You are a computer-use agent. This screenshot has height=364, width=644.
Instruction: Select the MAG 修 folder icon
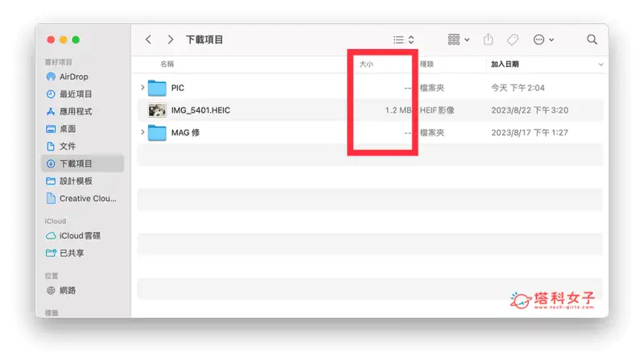[157, 133]
